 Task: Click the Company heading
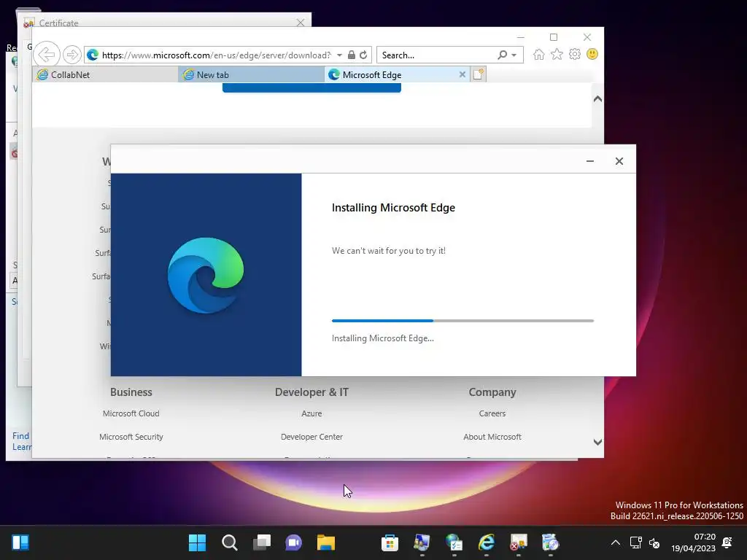[492, 392]
